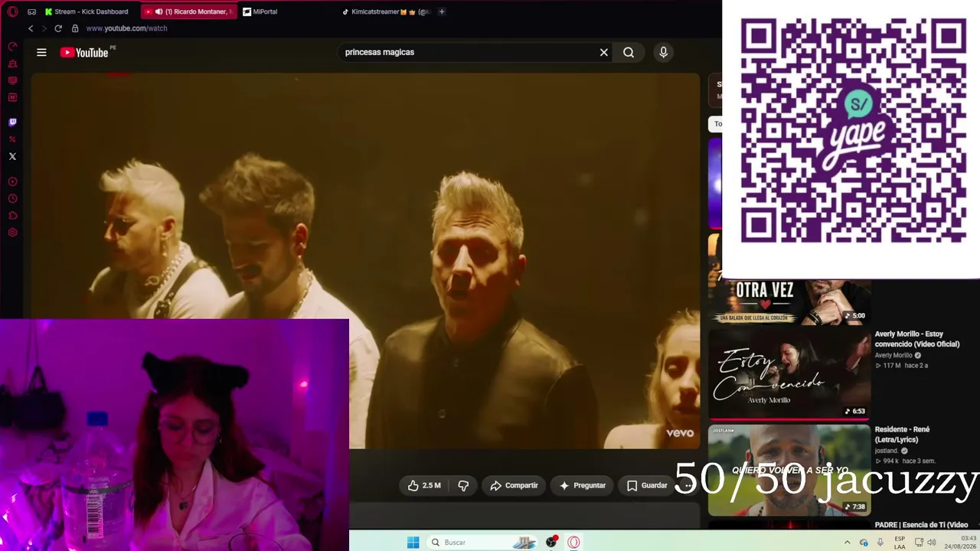The image size is (980, 551).
Task: Select the Ricardo Montaner YouTube tab
Action: pyautogui.click(x=191, y=11)
